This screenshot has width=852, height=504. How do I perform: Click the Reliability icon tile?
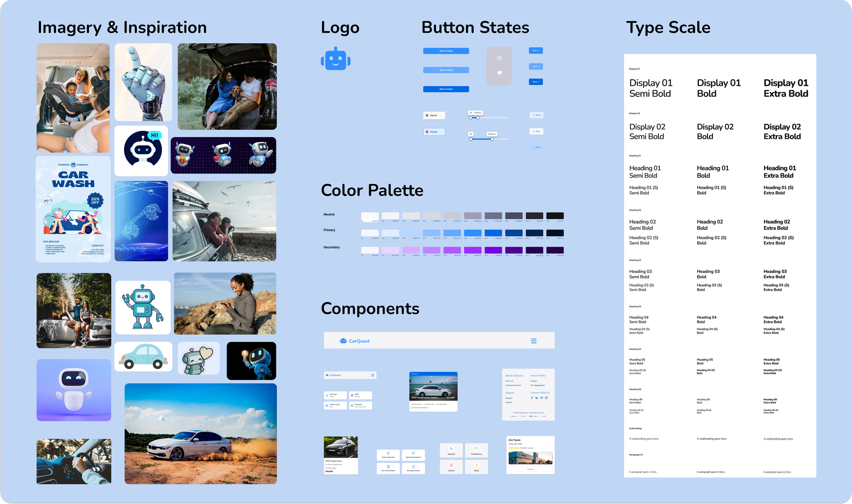(451, 450)
